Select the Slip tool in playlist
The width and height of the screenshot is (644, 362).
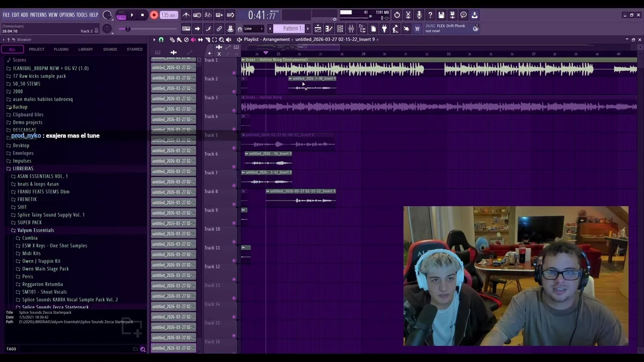tap(200, 39)
